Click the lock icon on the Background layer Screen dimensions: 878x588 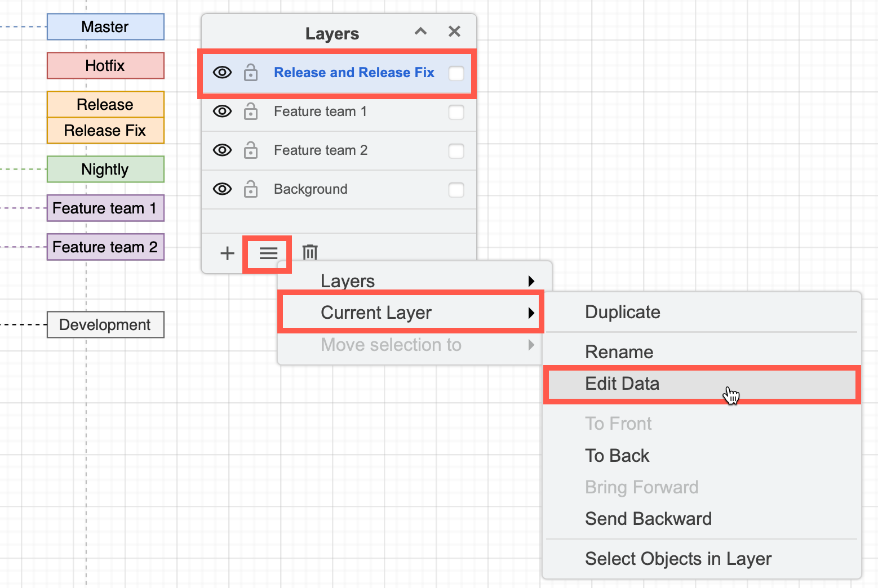[250, 189]
